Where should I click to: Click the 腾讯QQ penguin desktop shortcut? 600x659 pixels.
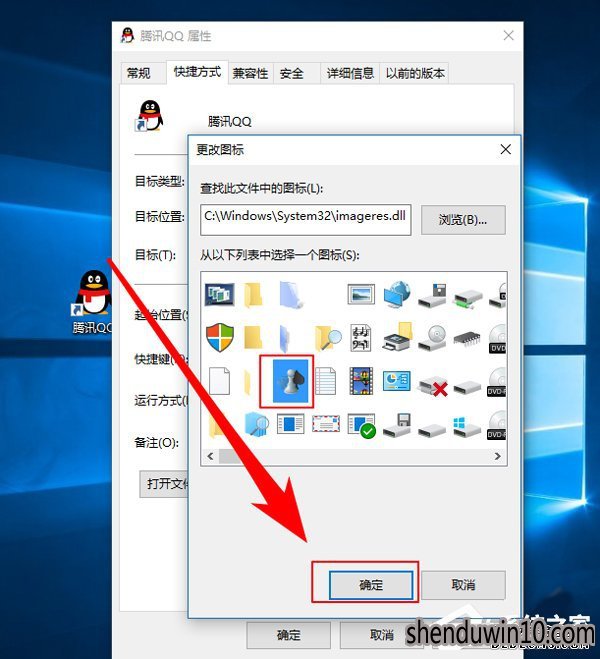point(93,302)
